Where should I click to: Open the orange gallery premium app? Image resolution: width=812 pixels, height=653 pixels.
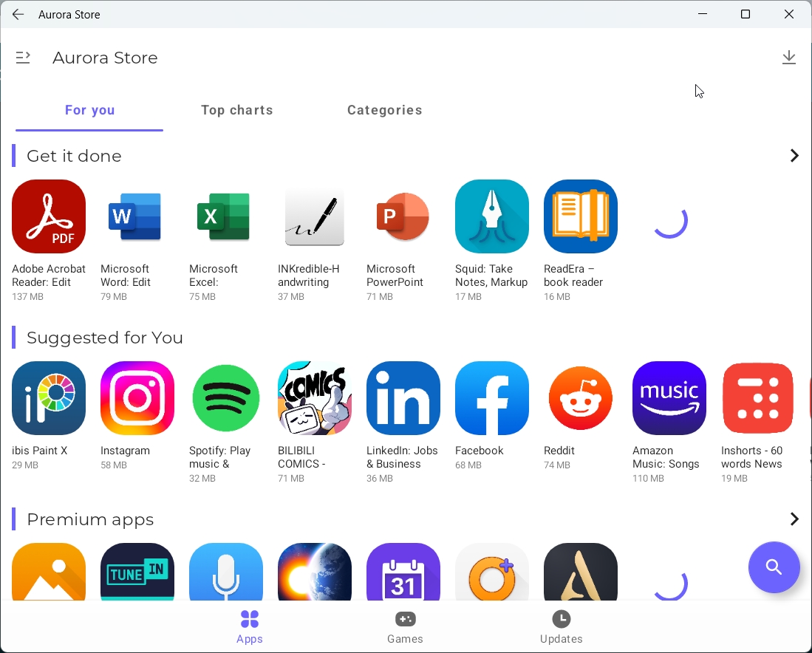tap(49, 572)
